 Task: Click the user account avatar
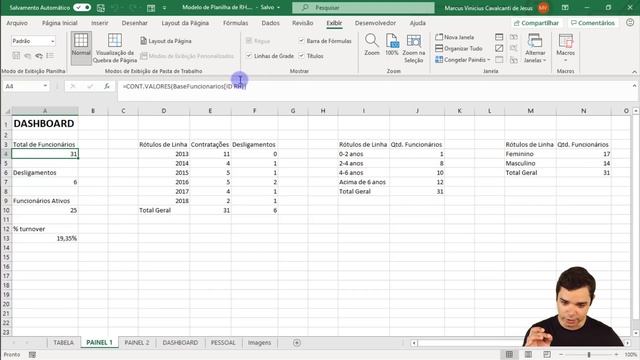(543, 8)
